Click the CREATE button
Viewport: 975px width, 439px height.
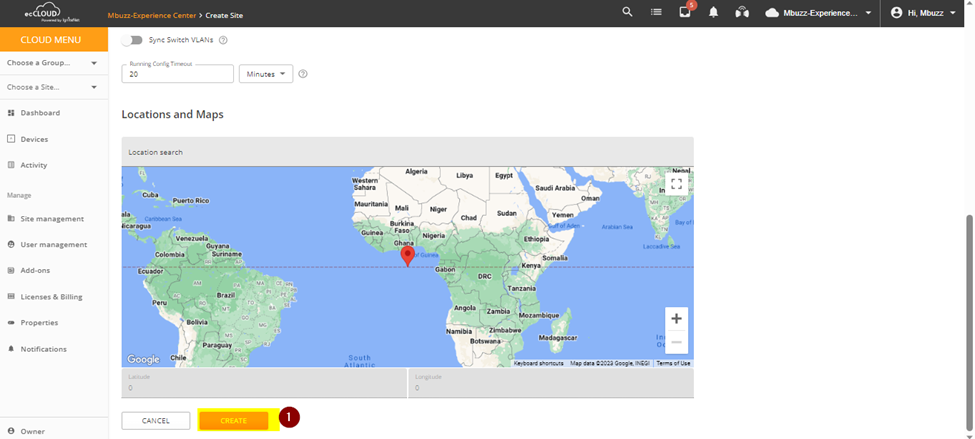click(234, 420)
